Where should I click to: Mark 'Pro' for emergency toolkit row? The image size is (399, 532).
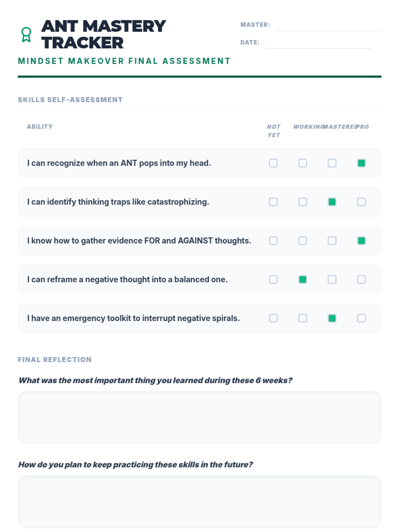(361, 318)
